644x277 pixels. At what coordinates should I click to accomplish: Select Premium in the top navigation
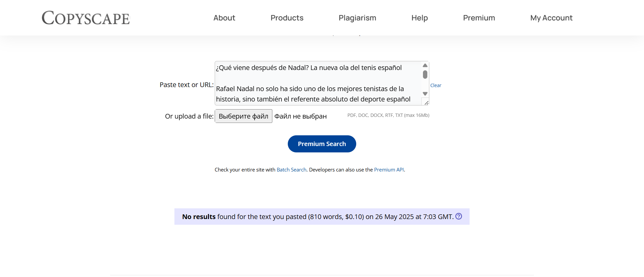coord(479,18)
